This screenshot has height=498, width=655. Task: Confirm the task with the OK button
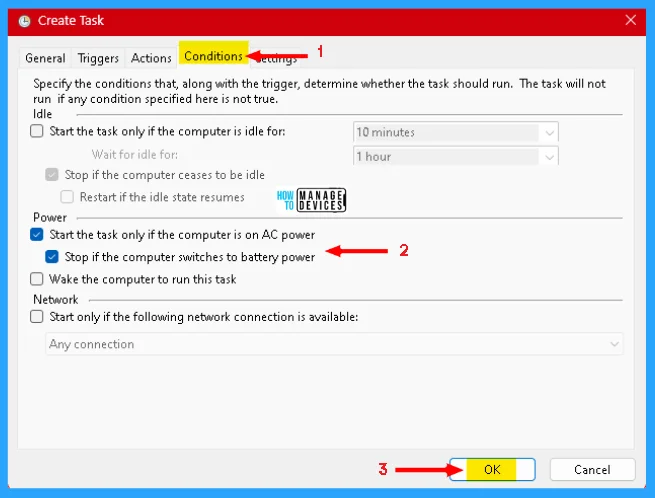tap(492, 469)
